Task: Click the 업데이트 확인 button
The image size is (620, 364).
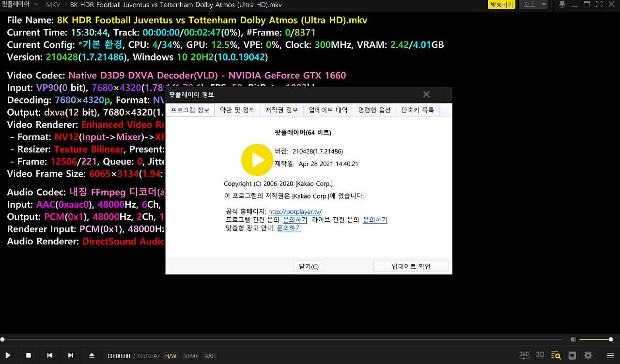Action: click(411, 266)
